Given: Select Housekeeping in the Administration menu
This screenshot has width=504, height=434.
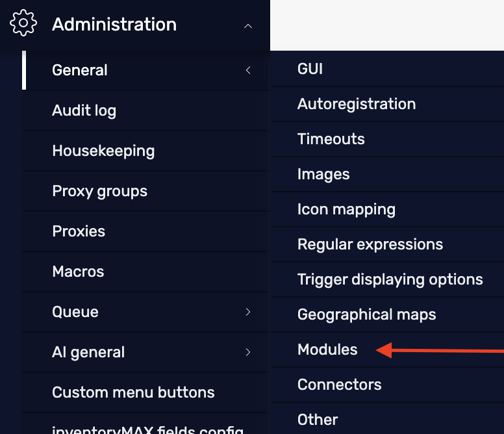Looking at the screenshot, I should pos(103,151).
